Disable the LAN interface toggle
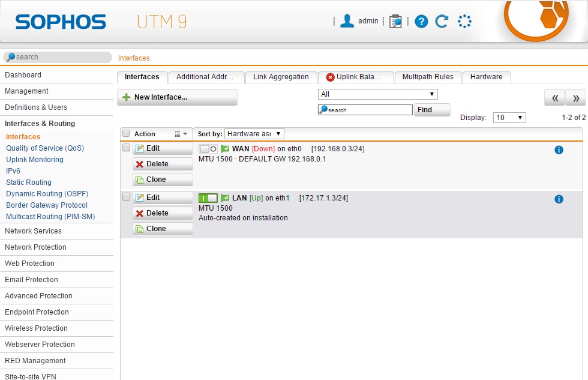 (x=208, y=198)
